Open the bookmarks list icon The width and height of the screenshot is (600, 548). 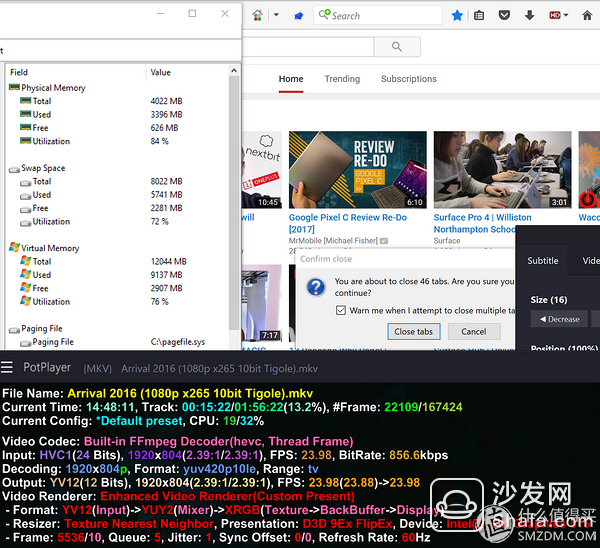click(x=480, y=16)
